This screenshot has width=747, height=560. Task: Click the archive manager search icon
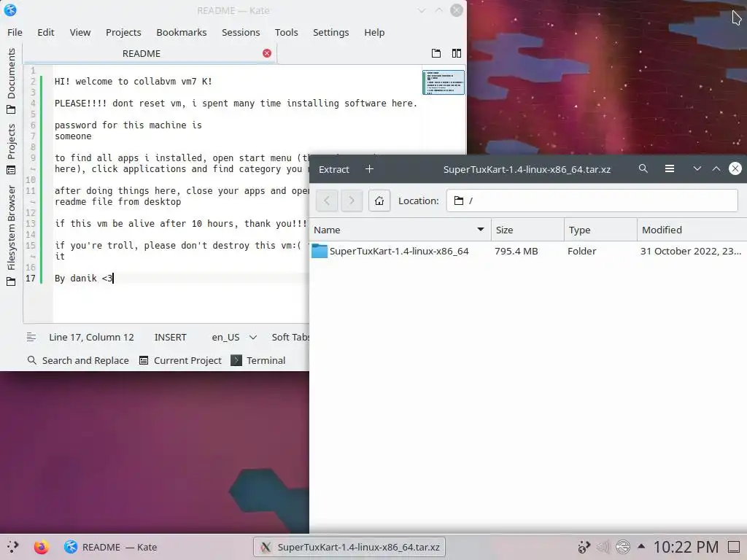pos(643,168)
